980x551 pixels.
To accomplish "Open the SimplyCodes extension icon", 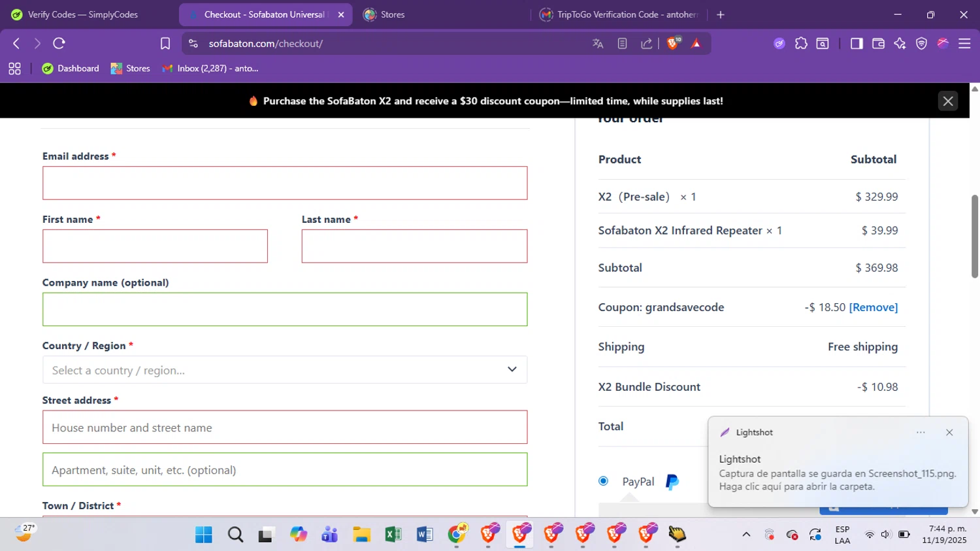I will click(779, 43).
